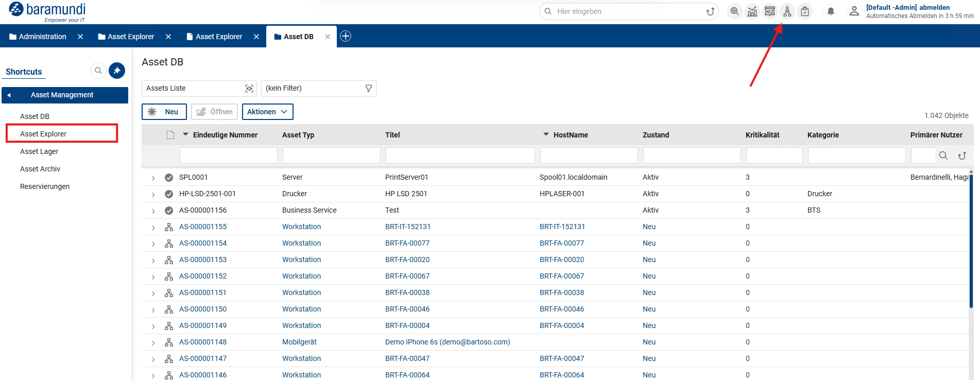
Task: Open the Aktionen dropdown
Action: [267, 112]
